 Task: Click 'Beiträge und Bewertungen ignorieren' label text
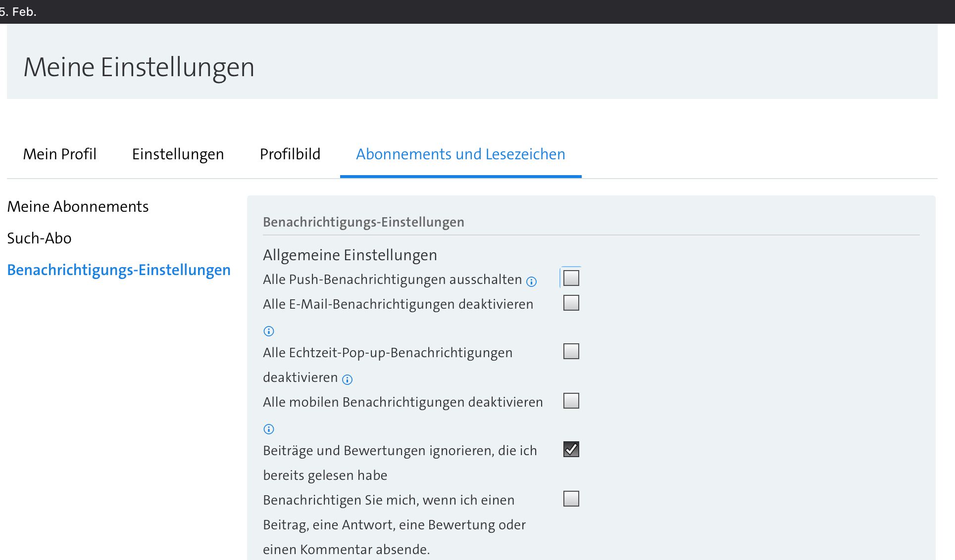pyautogui.click(x=400, y=463)
